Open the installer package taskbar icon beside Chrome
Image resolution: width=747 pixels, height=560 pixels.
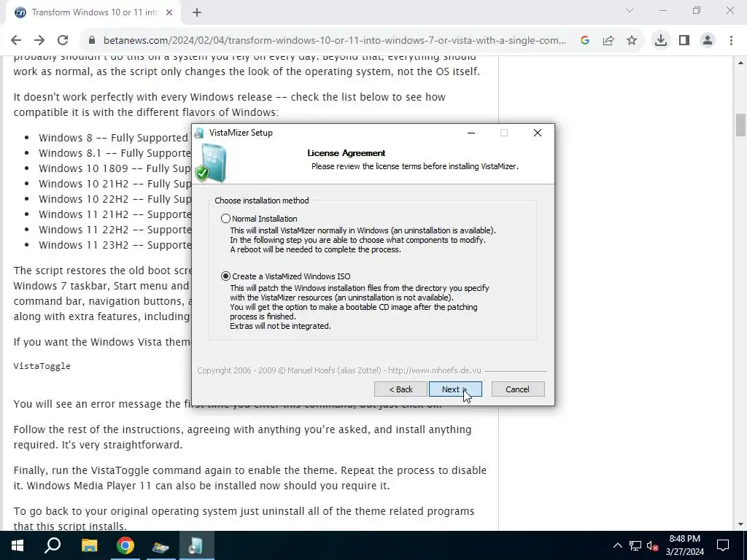click(160, 545)
